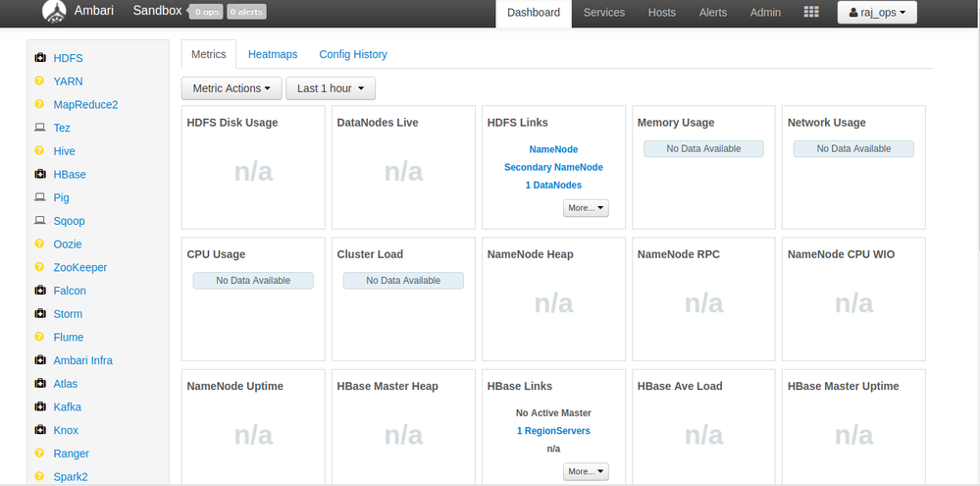Screen dimensions: 980x486
Task: Open the More dropdown in HDFS Links
Action: point(586,208)
